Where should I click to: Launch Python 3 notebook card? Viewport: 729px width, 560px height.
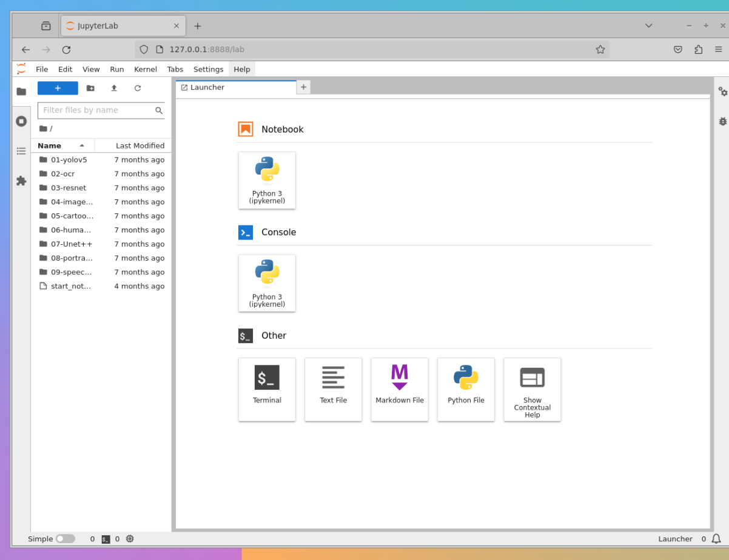(267, 181)
